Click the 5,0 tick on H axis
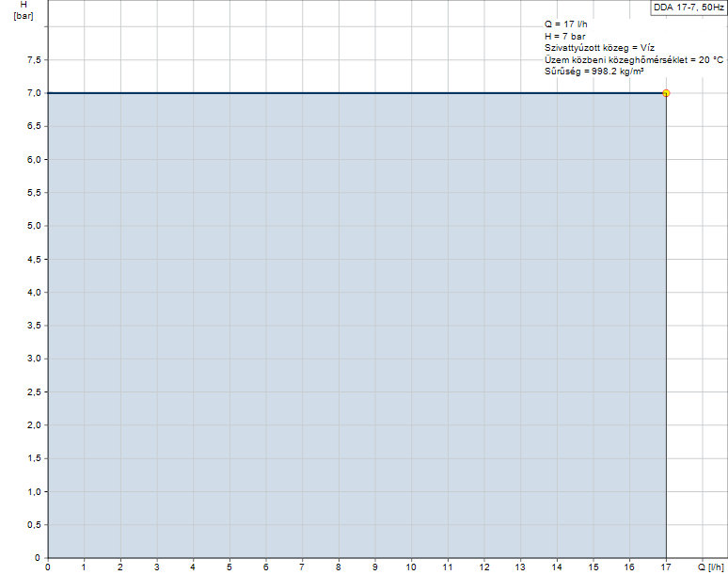The width and height of the screenshot is (728, 575). 33,226
